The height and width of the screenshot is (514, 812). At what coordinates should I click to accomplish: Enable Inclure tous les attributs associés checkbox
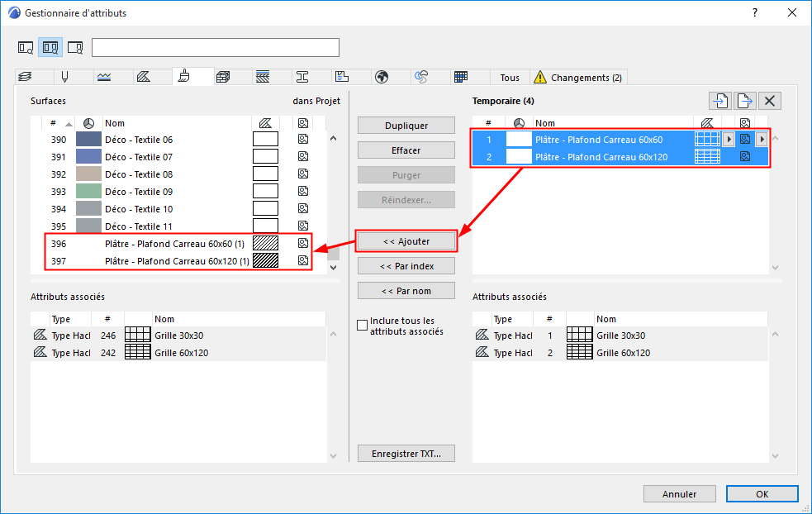pos(363,325)
